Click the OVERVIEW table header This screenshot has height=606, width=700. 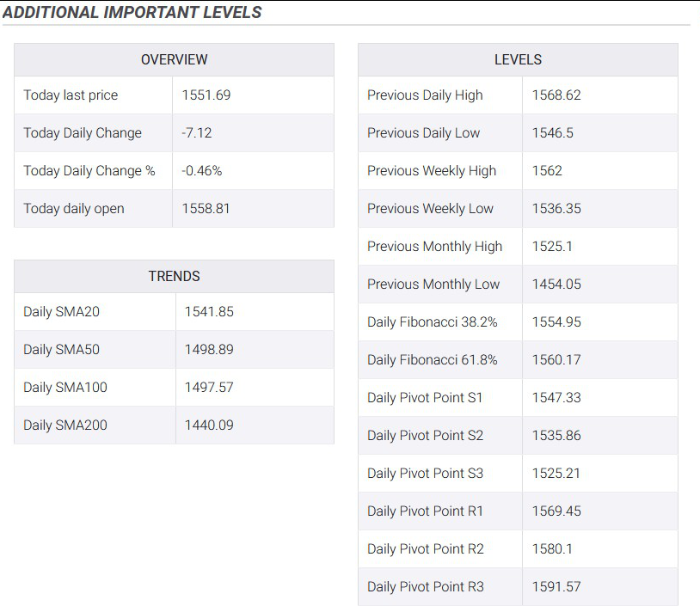(x=174, y=59)
